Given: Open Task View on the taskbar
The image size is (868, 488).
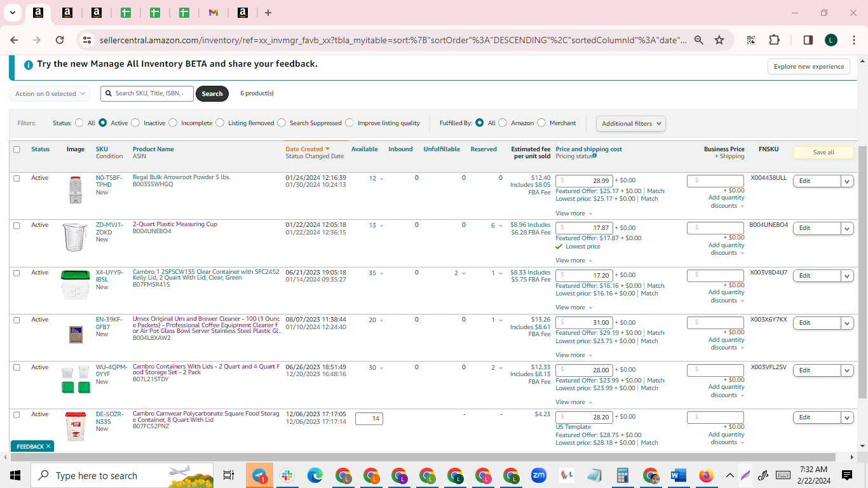Looking at the screenshot, I should pyautogui.click(x=229, y=475).
